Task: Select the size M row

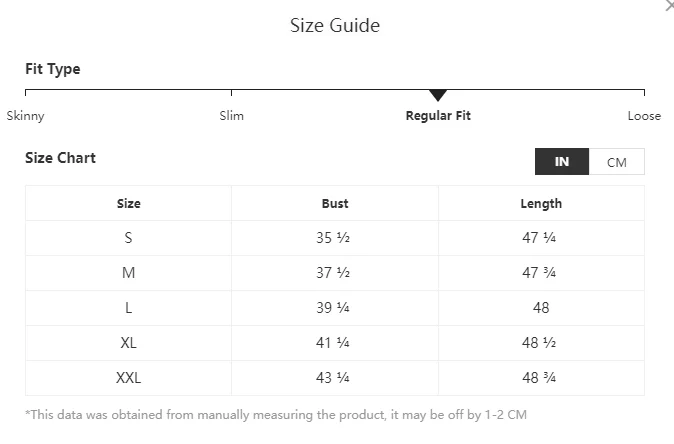Action: pos(335,273)
